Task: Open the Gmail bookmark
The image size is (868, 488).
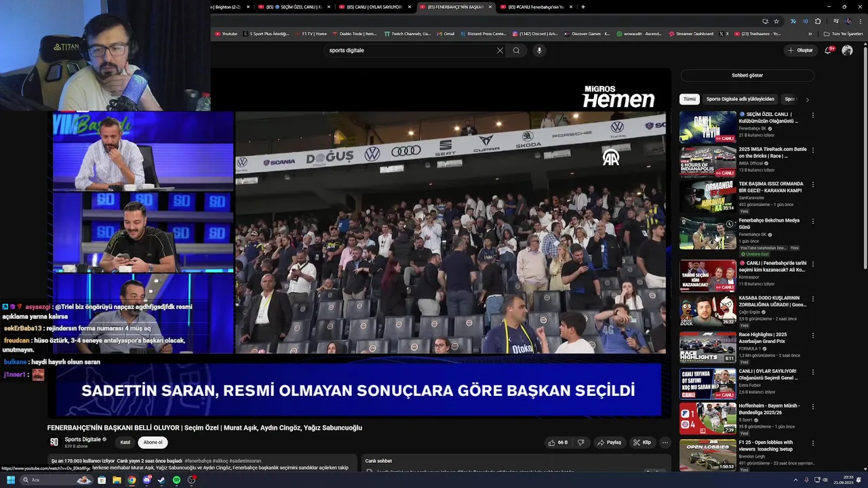Action: (446, 33)
